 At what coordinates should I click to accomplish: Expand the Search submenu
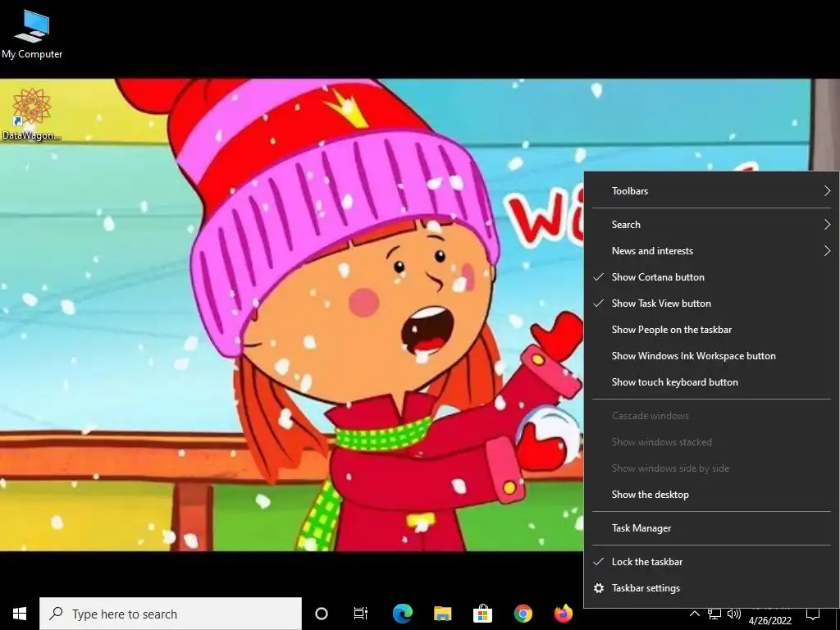point(711,225)
